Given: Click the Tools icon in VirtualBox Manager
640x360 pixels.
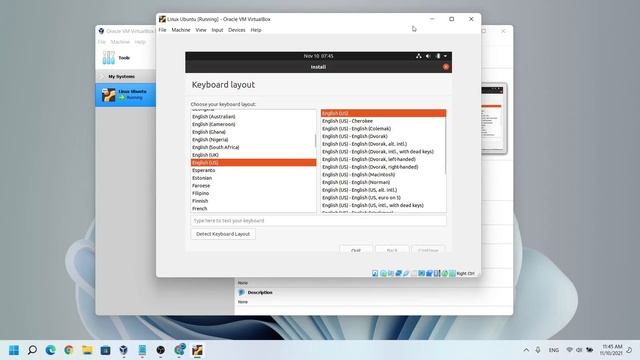Looking at the screenshot, I should (x=109, y=58).
